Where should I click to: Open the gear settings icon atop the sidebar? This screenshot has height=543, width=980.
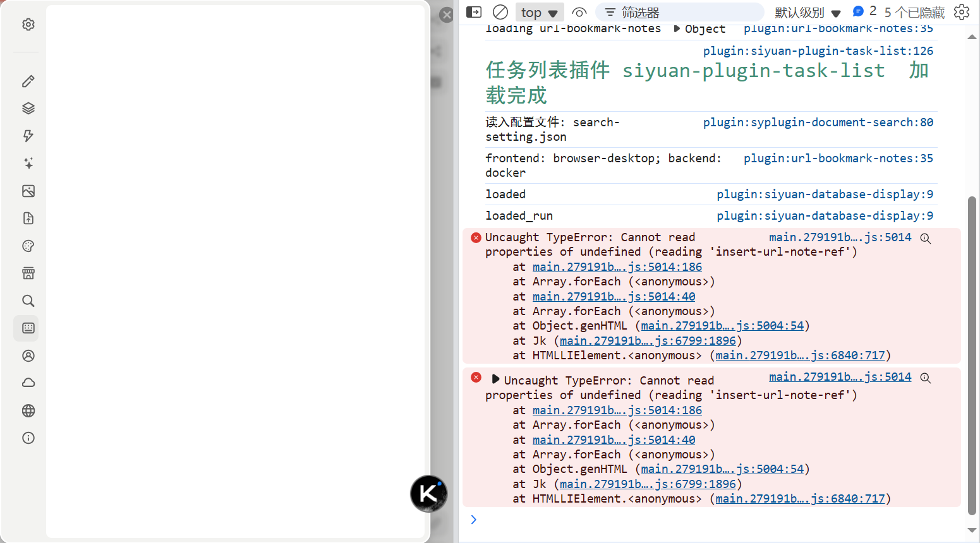click(x=28, y=25)
